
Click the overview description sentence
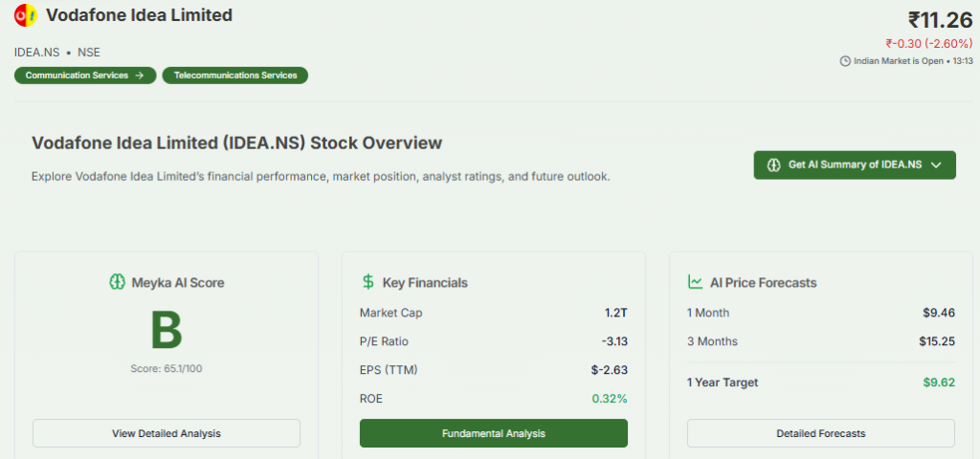coord(321,177)
